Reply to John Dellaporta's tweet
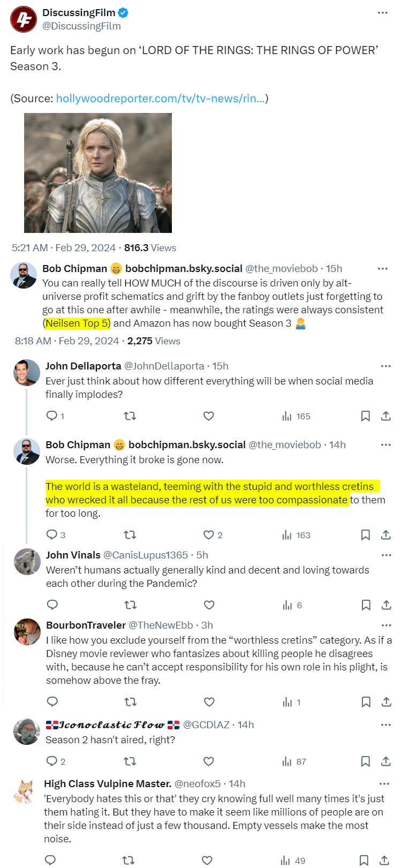400x868 pixels. (52, 416)
